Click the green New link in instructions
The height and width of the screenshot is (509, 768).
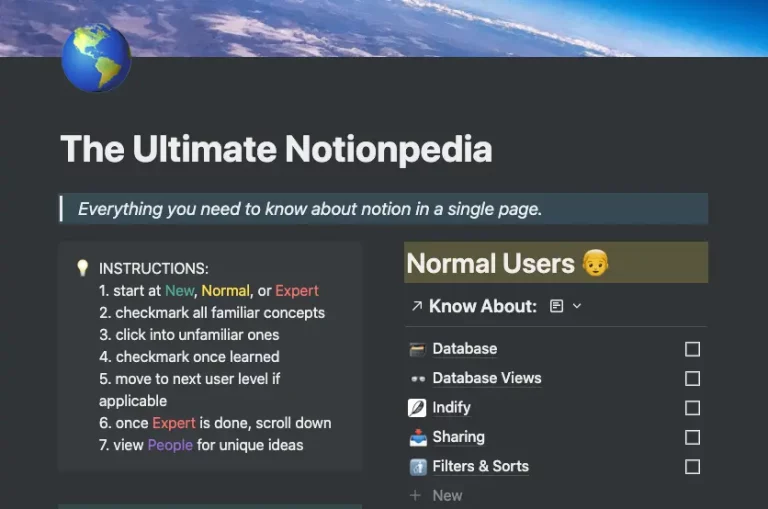coord(180,291)
